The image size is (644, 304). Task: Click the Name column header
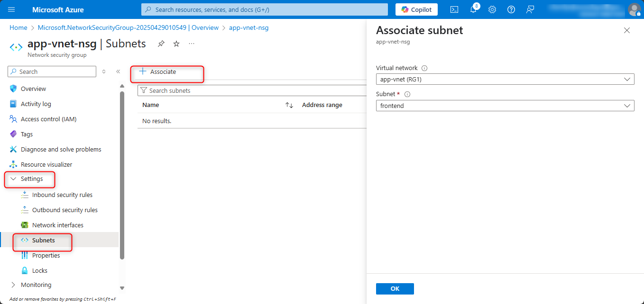[151, 105]
